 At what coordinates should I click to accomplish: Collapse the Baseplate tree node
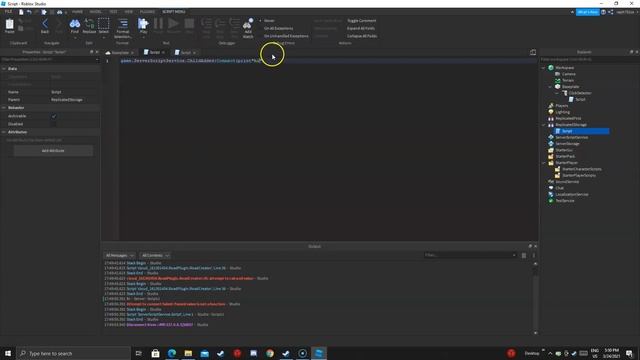550,87
